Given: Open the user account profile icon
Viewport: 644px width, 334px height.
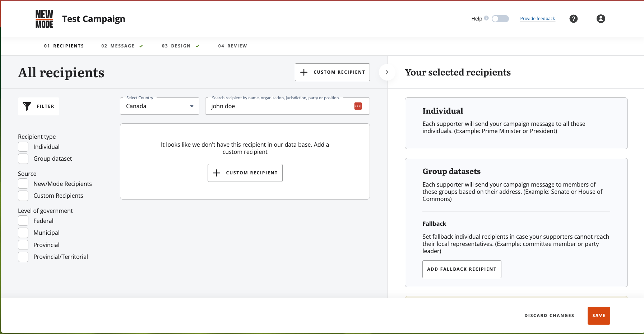Looking at the screenshot, I should [601, 19].
